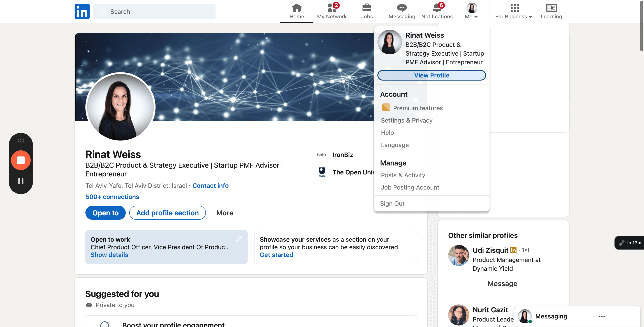
Task: Open the Add profile section menu
Action: (x=168, y=213)
